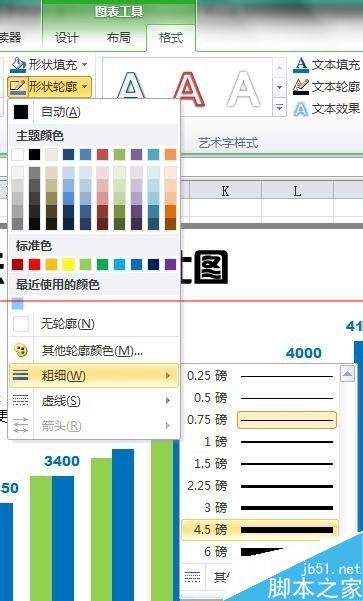Expand the 粗细(W) submenu arrow
Image resolution: width=363 pixels, height=601 pixels.
(168, 376)
